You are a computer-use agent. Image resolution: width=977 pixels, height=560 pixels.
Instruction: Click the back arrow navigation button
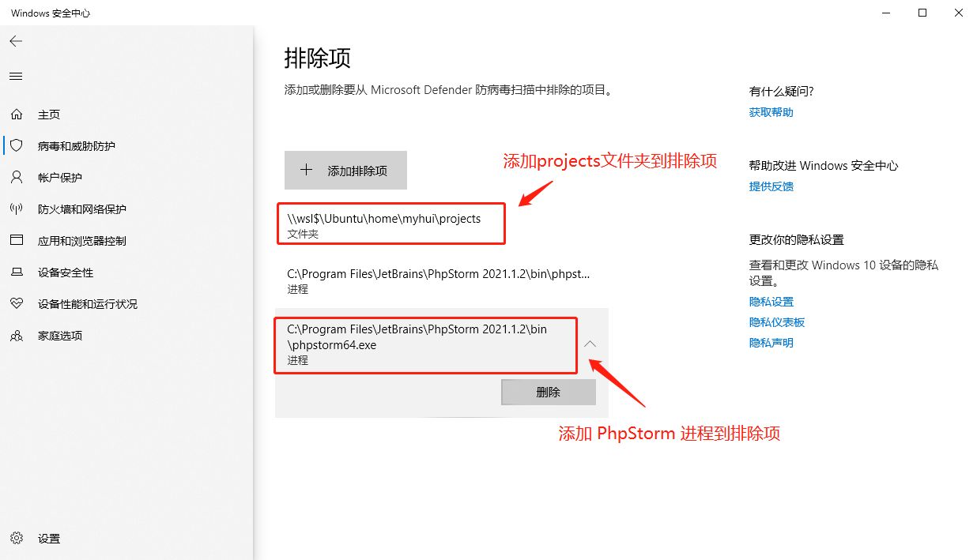point(16,41)
